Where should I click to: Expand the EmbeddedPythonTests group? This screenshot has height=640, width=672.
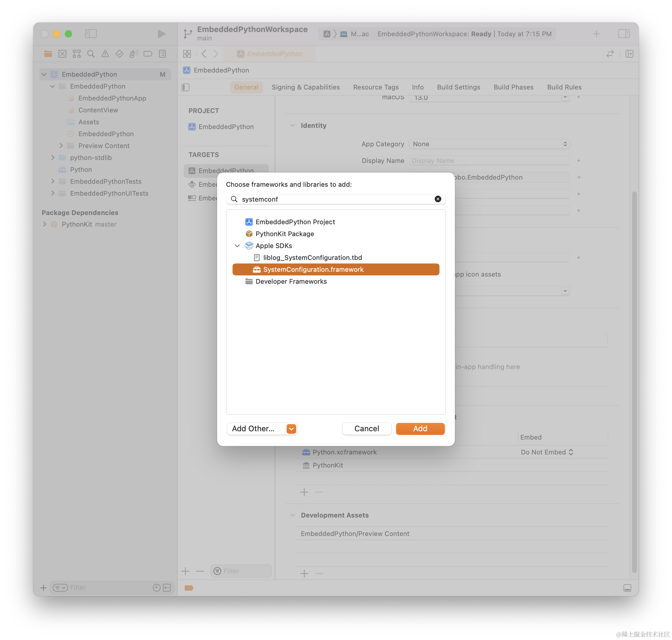pyautogui.click(x=52, y=181)
